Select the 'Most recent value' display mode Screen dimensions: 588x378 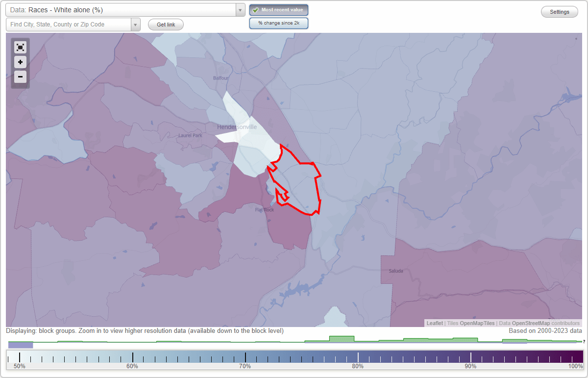pos(279,9)
